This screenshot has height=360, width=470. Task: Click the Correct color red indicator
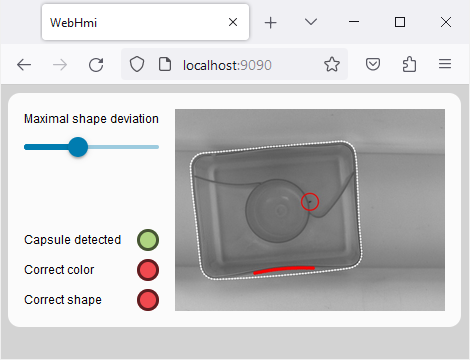(148, 270)
